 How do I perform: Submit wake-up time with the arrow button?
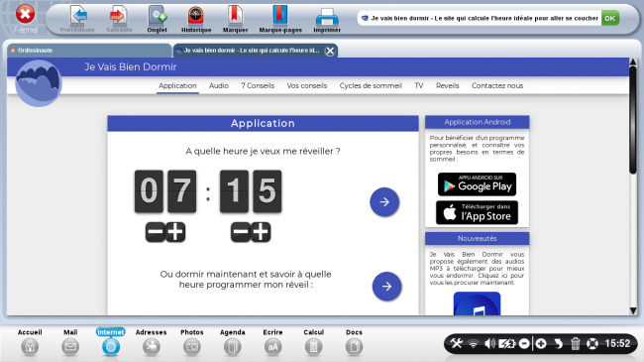click(384, 202)
